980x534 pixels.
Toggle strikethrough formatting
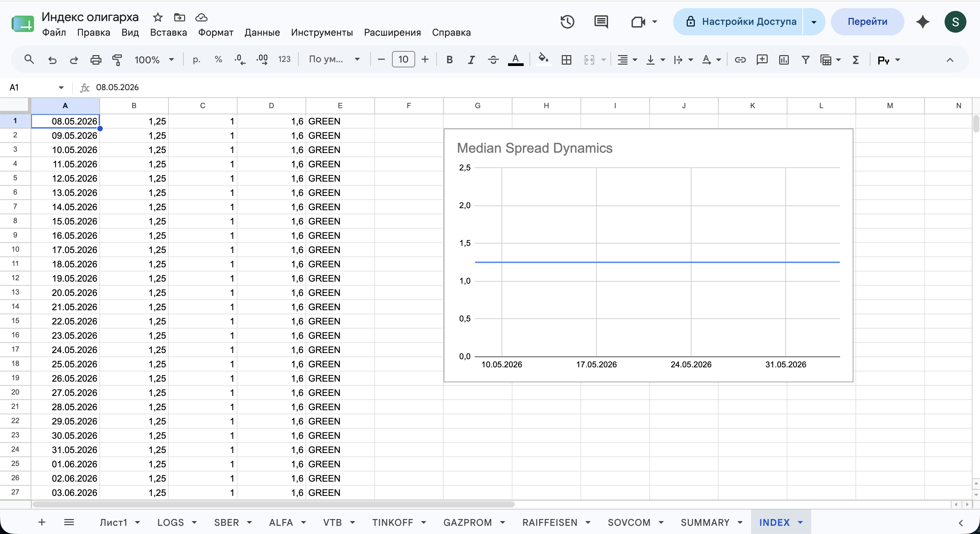(493, 59)
